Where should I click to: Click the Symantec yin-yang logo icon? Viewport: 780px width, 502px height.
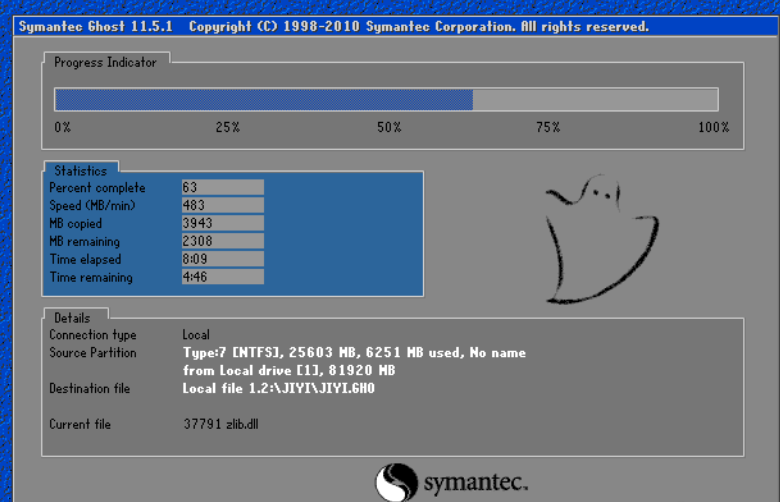(396, 482)
